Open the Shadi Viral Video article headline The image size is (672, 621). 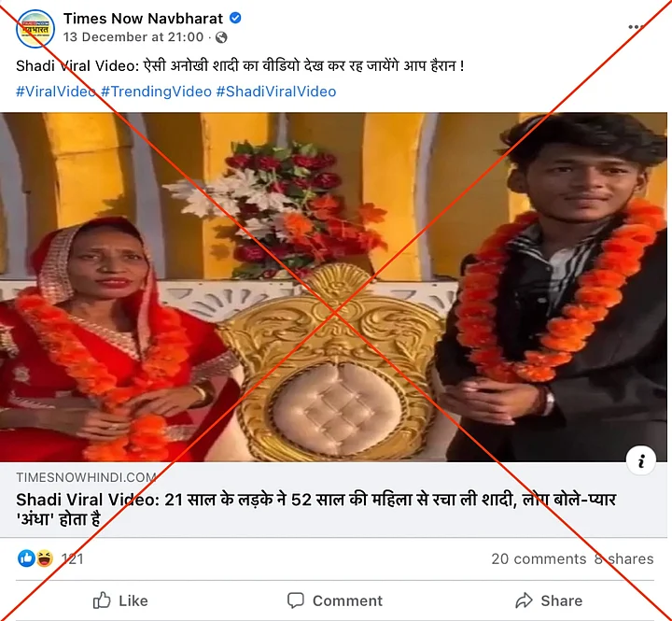click(315, 509)
